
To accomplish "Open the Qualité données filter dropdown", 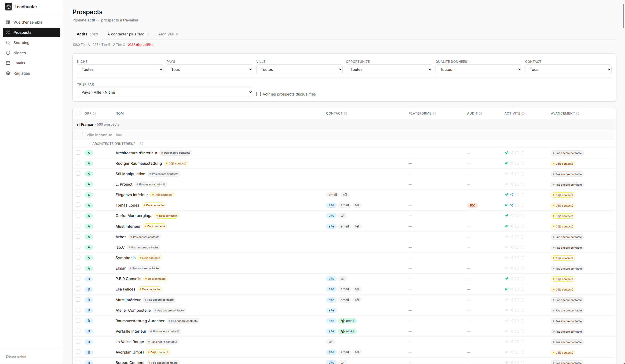I will 479,69.
